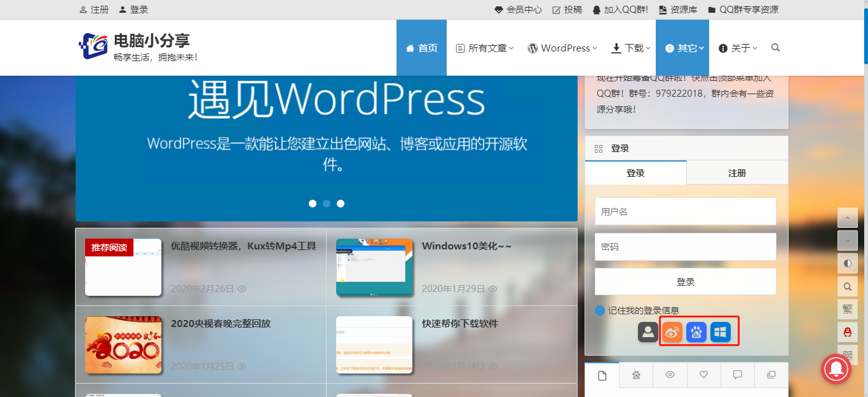Open QQ群专享资源 folder link
The height and width of the screenshot is (397, 868).
(743, 10)
